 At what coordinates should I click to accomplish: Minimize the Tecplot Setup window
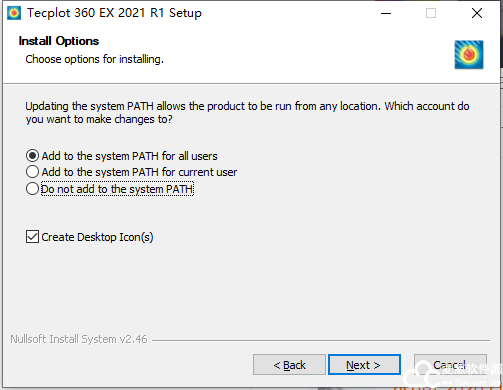[386, 13]
